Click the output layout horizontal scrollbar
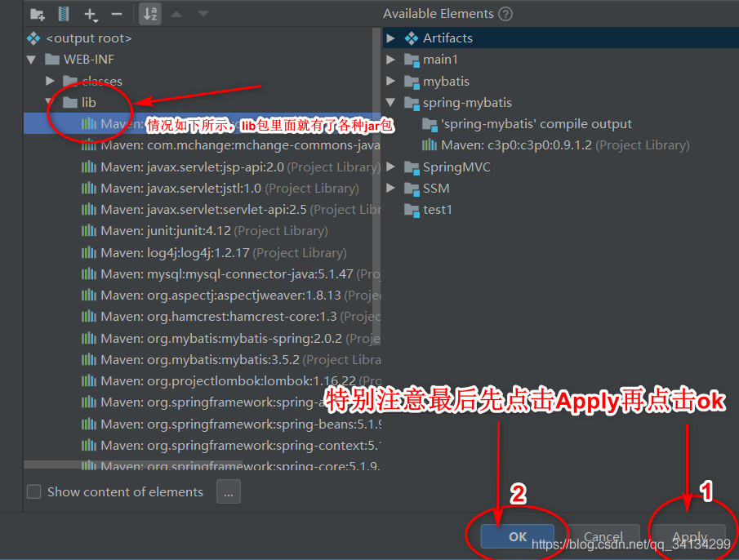The width and height of the screenshot is (739, 560). pos(133,464)
